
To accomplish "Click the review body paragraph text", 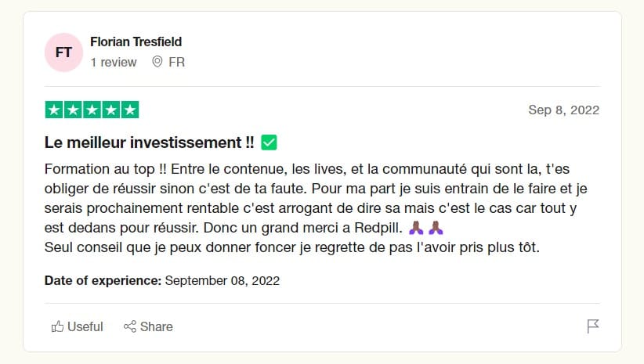I will point(313,208).
